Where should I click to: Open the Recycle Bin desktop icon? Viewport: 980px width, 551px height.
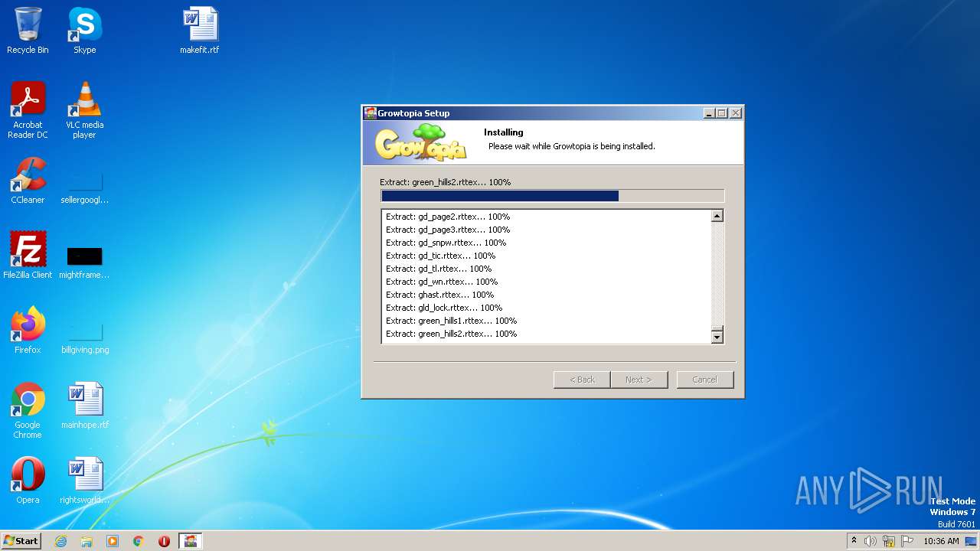tap(28, 31)
